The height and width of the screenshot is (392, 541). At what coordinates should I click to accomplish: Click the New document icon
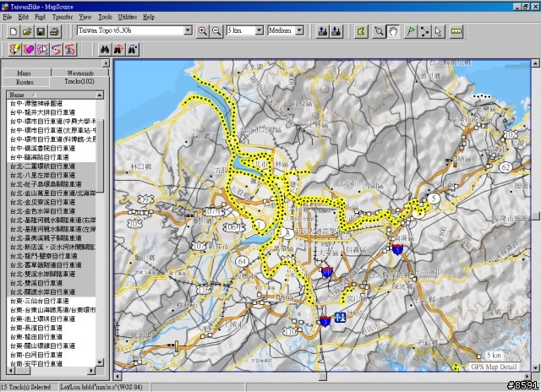pyautogui.click(x=14, y=31)
